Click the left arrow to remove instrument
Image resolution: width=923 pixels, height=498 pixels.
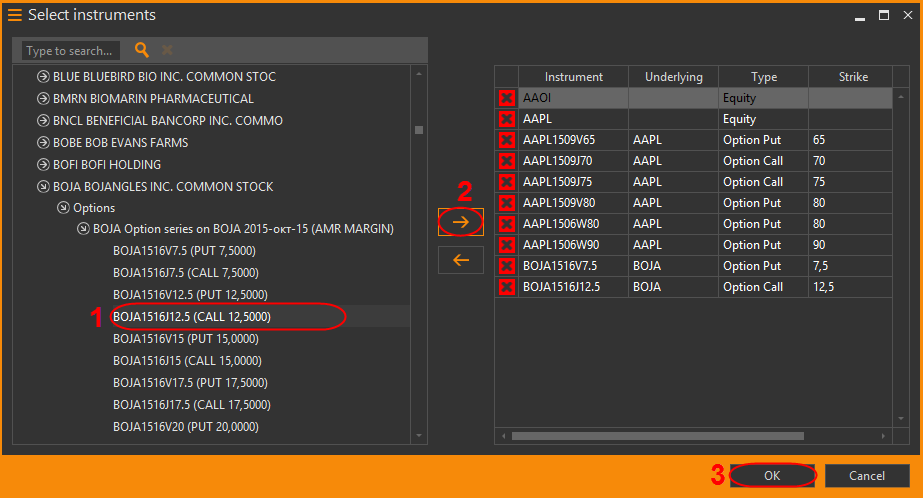point(461,260)
